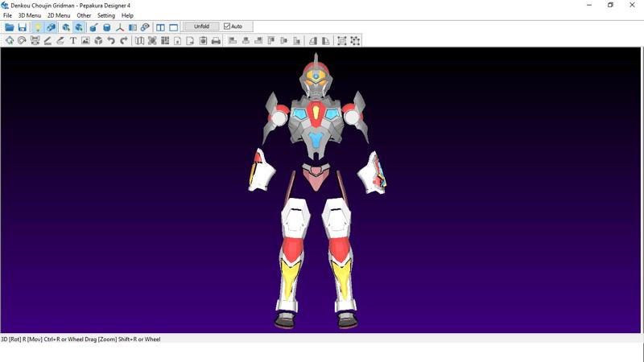This screenshot has height=362, width=644.
Task: Click the link-with-eye icon in top toolbar
Action: [145, 27]
